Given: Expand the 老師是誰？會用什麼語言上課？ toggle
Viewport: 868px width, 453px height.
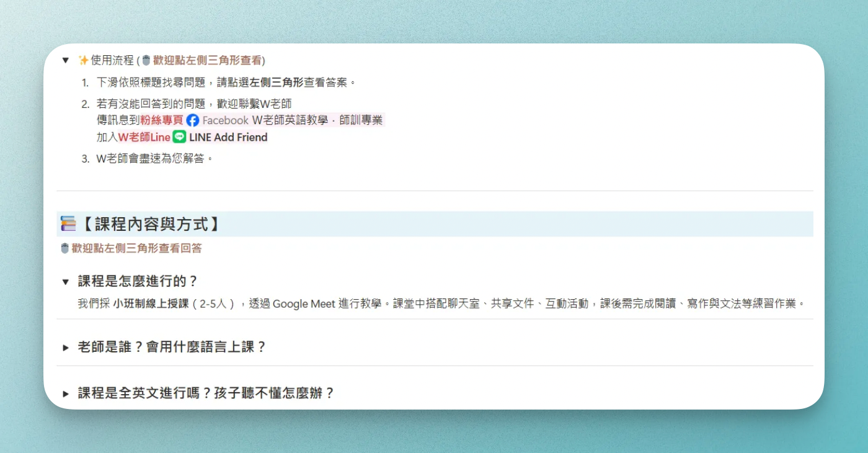Looking at the screenshot, I should click(65, 348).
